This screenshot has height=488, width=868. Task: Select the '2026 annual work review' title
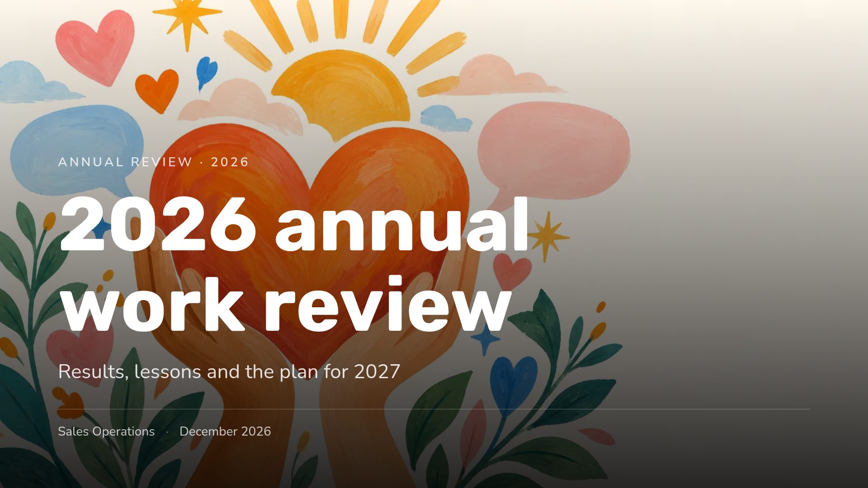[294, 264]
